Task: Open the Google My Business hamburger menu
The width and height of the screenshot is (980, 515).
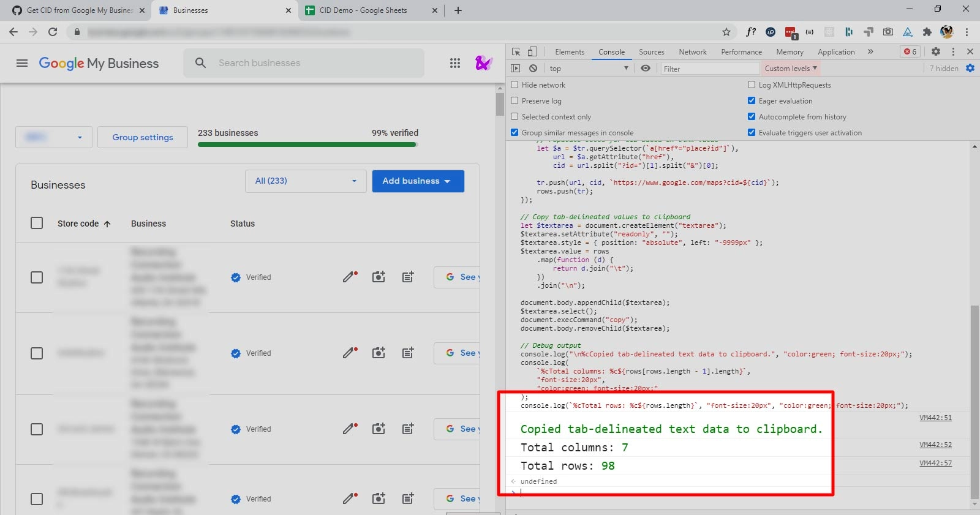Action: pos(22,63)
